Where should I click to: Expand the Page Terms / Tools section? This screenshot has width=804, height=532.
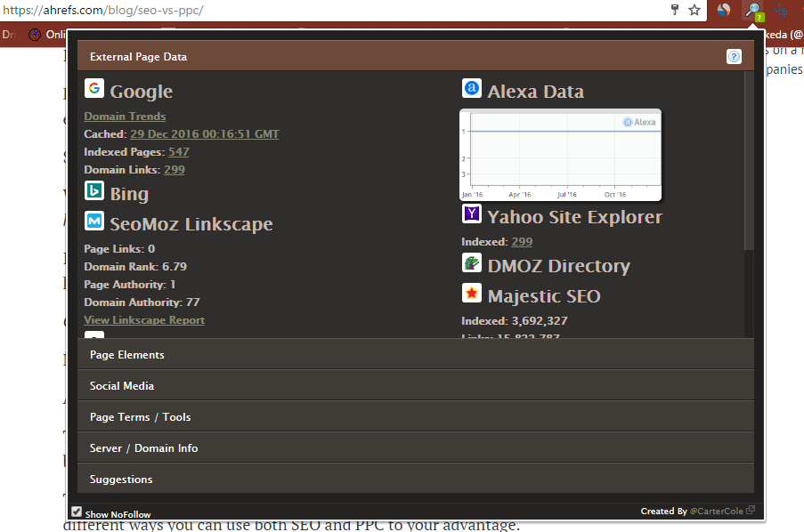415,417
